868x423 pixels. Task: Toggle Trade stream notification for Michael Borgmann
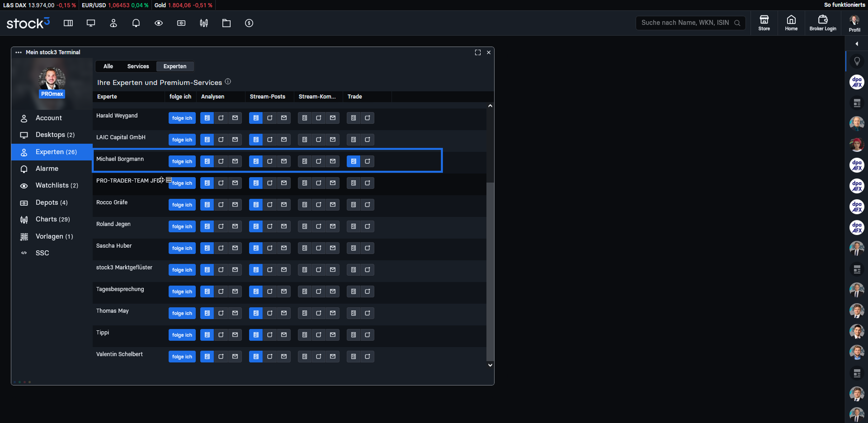coord(354,161)
